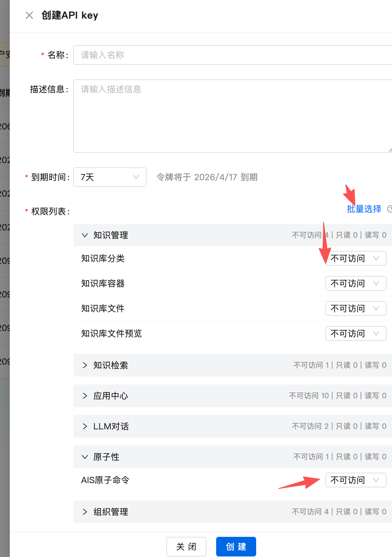Click the help icon beside 批量选择
This screenshot has width=392, height=557.
click(x=390, y=209)
